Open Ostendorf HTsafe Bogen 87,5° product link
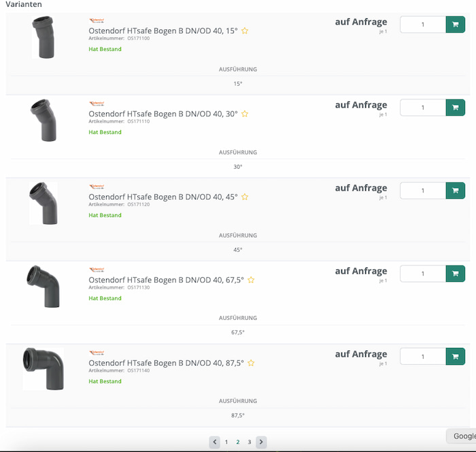Screen dimensions: 476x452 (x=166, y=363)
